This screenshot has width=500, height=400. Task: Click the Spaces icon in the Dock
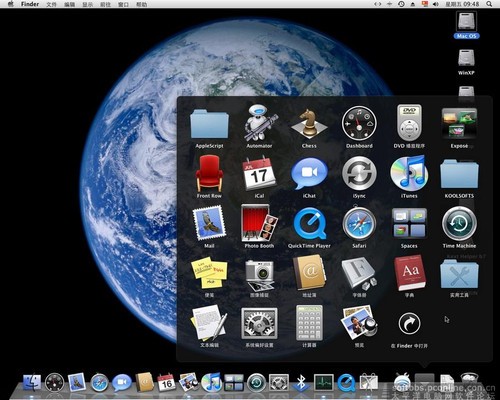pyautogui.click(x=234, y=383)
